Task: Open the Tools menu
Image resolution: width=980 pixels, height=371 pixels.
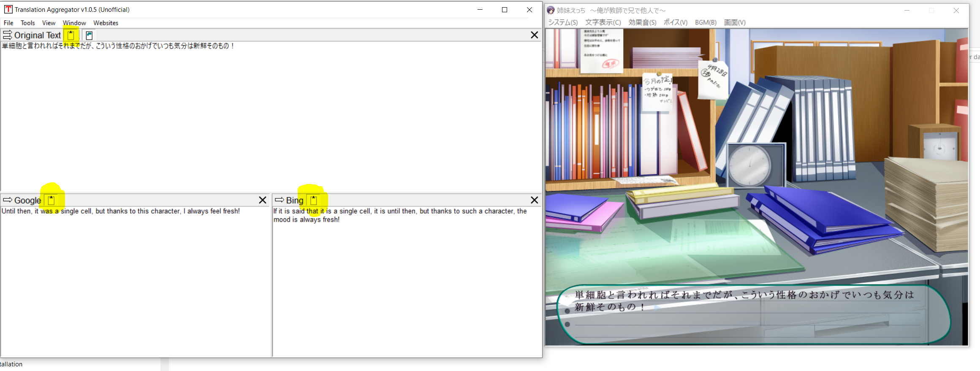Action: [28, 23]
